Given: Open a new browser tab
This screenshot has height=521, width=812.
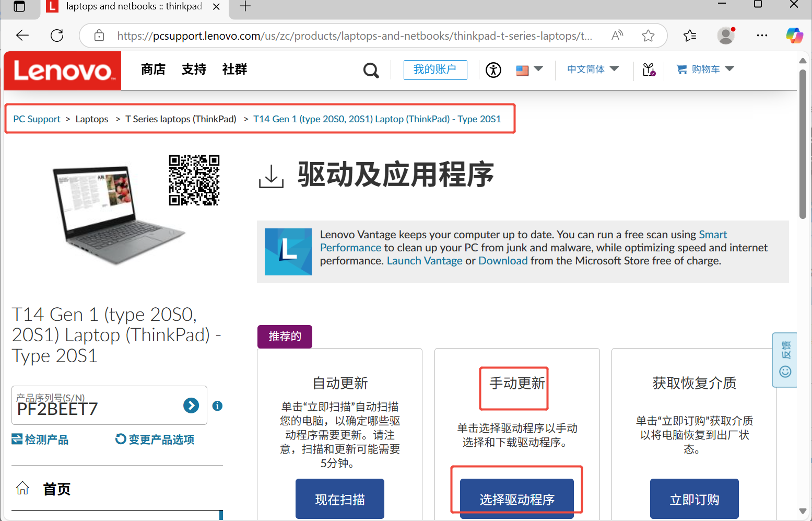Looking at the screenshot, I should pyautogui.click(x=245, y=6).
